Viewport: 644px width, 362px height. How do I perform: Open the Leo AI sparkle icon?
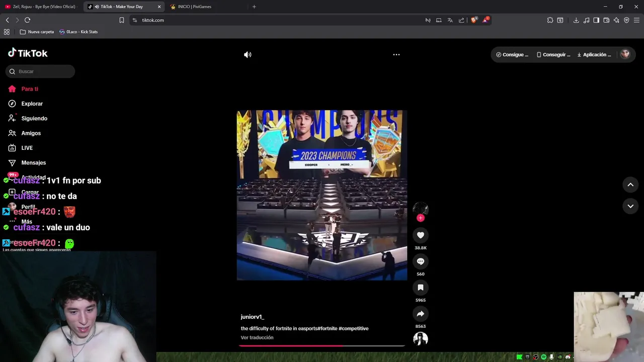(x=616, y=20)
